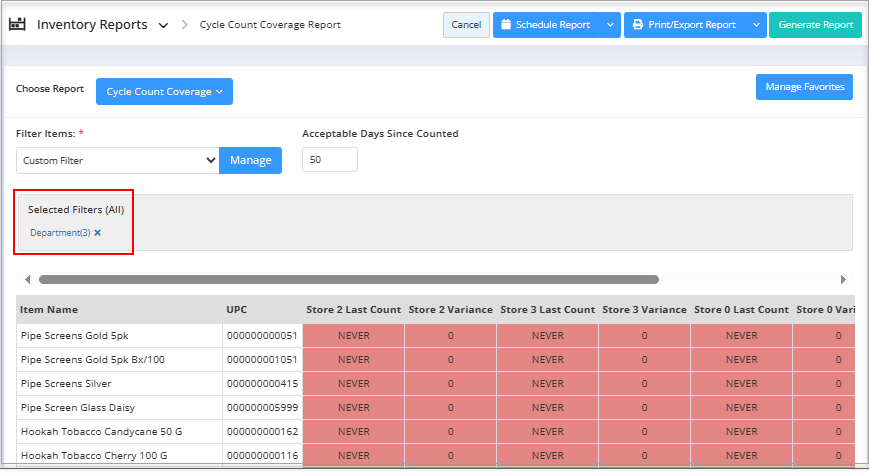
Task: Click the Inventory Reports module icon
Action: pyautogui.click(x=17, y=25)
